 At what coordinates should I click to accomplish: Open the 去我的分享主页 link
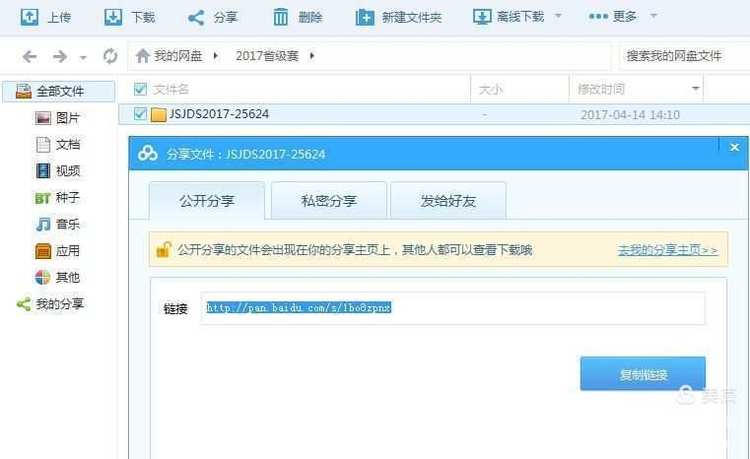tap(667, 250)
